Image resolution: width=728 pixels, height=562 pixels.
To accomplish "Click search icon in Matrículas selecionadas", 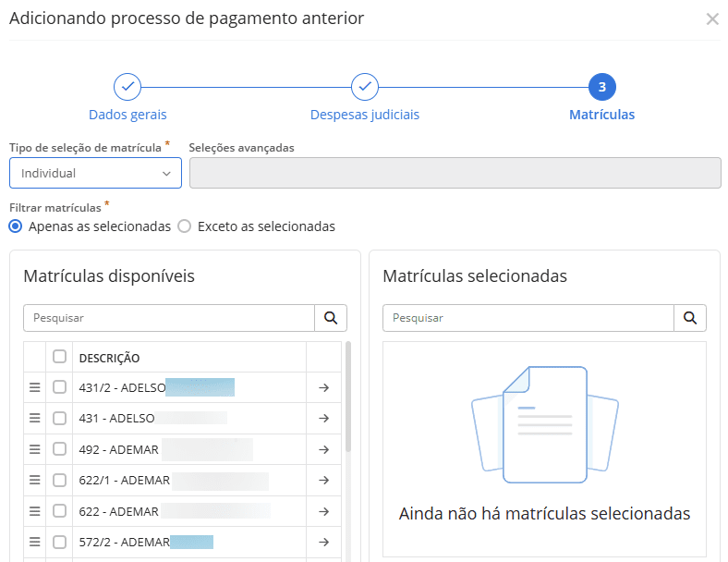I will coord(689,318).
